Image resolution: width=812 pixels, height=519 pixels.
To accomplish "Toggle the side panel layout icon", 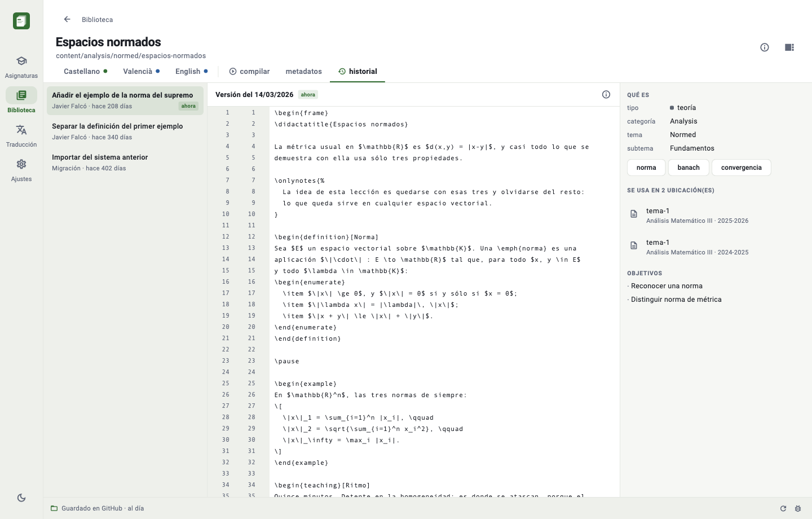I will point(789,47).
